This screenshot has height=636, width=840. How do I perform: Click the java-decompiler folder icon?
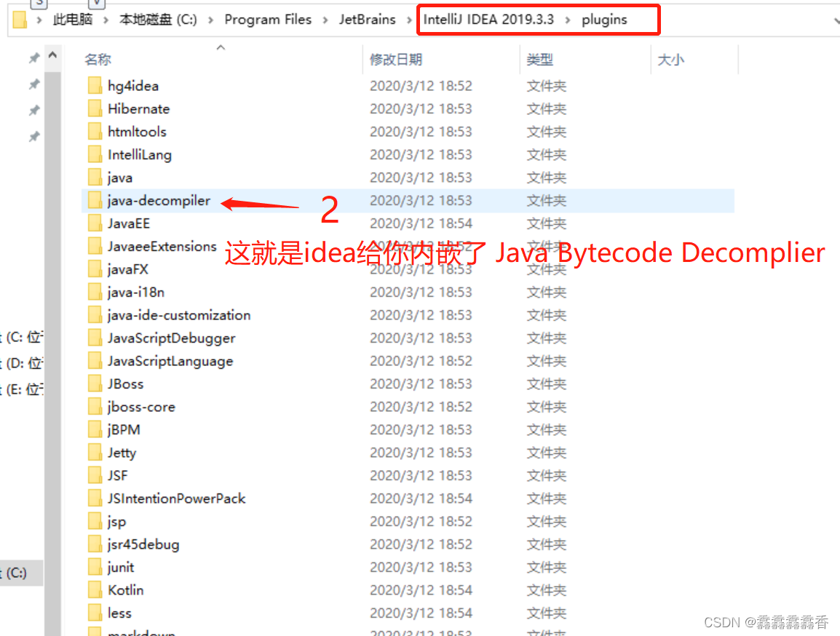coord(95,201)
